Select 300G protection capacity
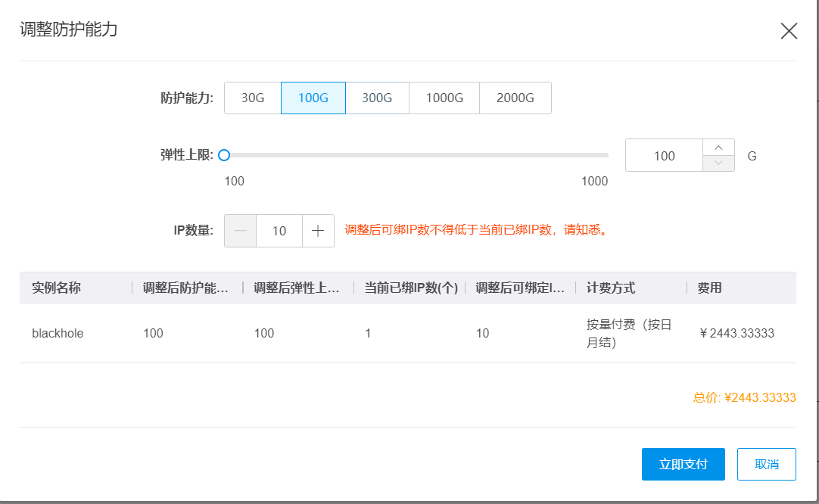Screen dimensions: 819x504 (377, 98)
